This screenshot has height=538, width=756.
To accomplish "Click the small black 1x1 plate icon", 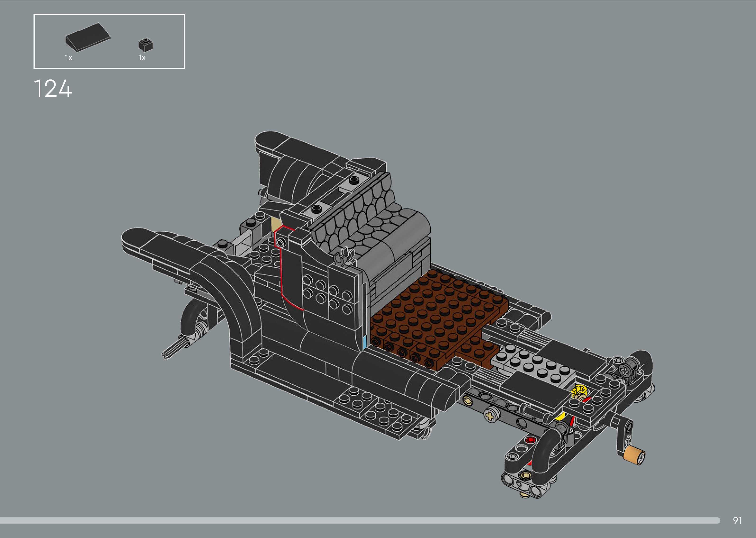I will (146, 44).
